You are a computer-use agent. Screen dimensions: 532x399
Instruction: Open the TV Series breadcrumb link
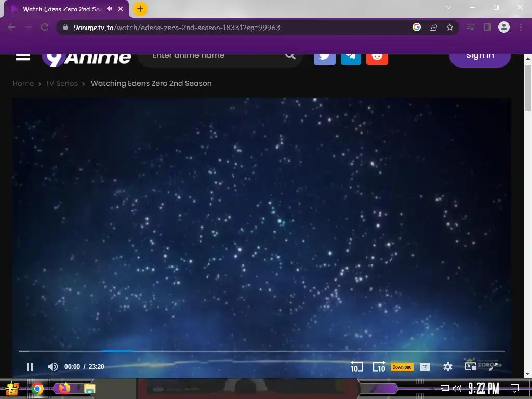62,83
